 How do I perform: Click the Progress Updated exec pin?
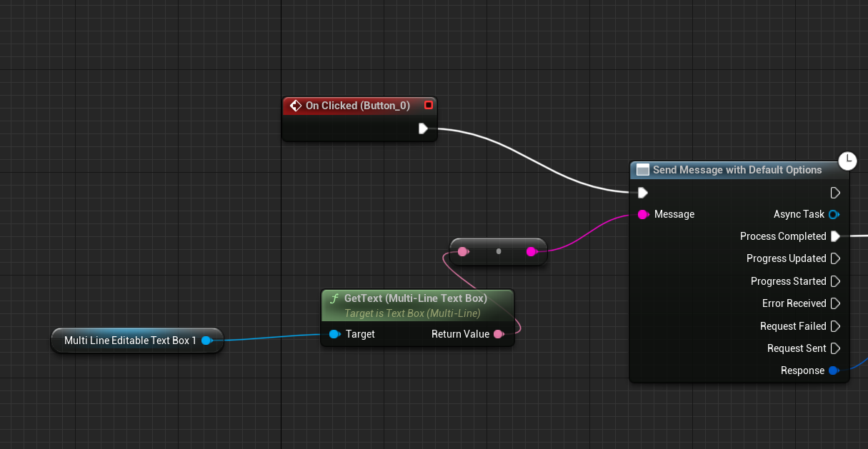834,258
